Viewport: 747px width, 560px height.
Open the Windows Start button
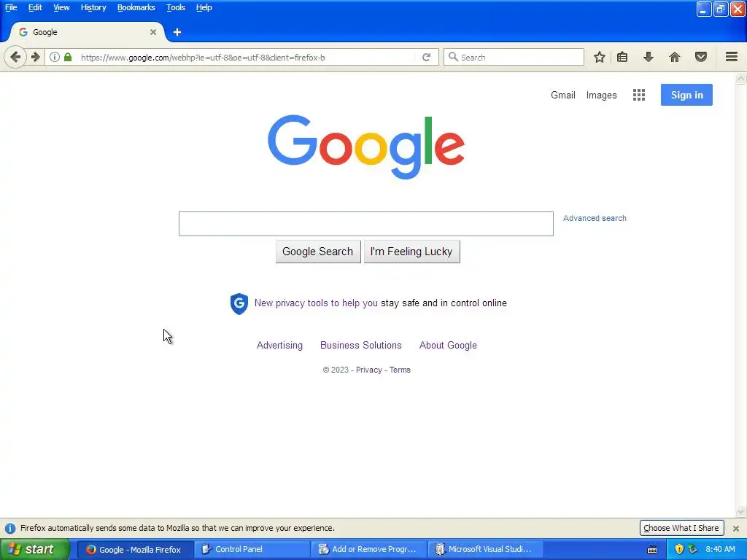[35, 549]
